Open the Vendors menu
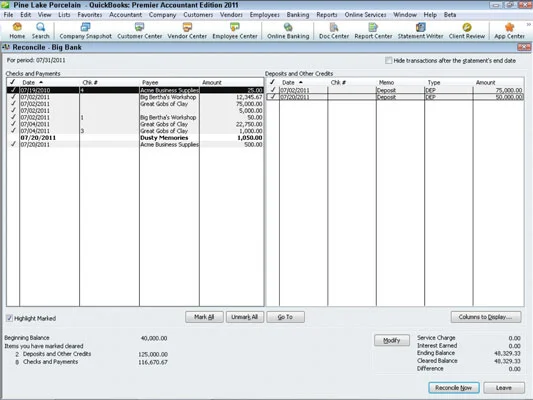Viewport: 533px width, 400px height. pos(231,15)
